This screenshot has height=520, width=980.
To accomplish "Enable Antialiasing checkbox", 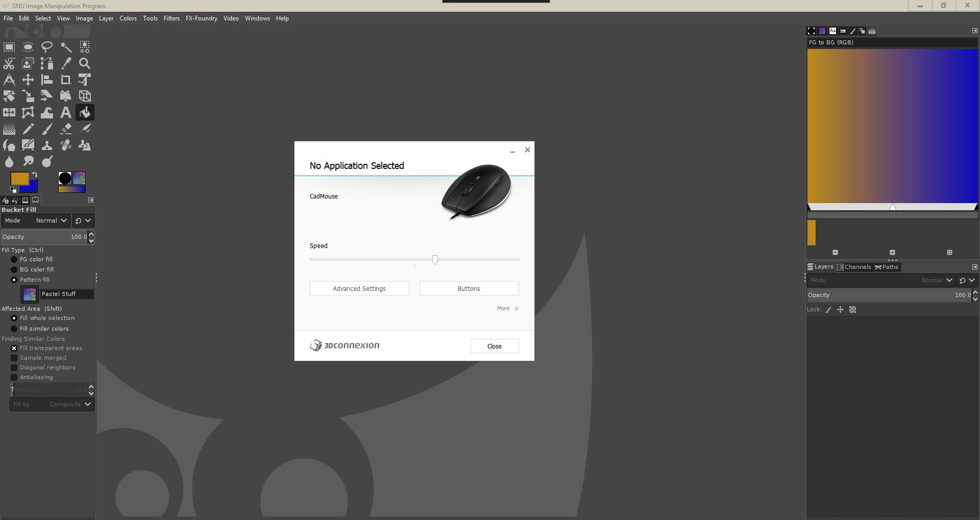I will click(14, 377).
